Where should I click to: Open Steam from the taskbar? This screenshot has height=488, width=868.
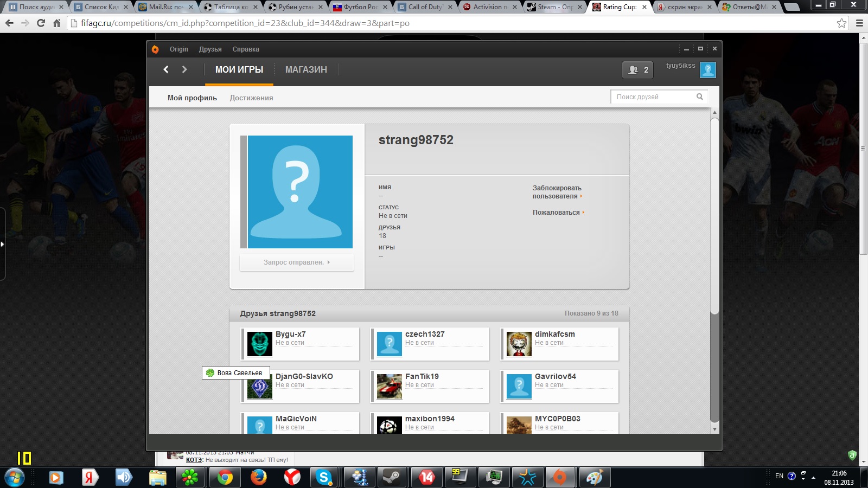pyautogui.click(x=391, y=478)
